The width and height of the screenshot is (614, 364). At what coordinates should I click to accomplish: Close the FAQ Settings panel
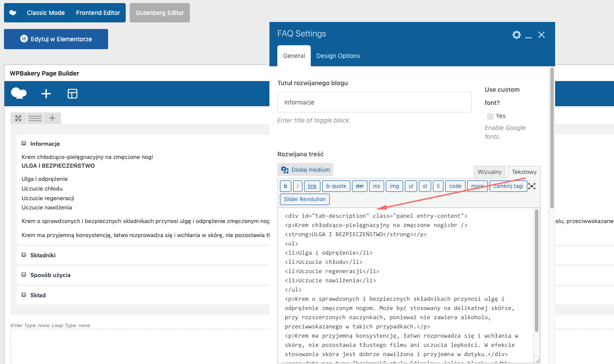coord(541,35)
